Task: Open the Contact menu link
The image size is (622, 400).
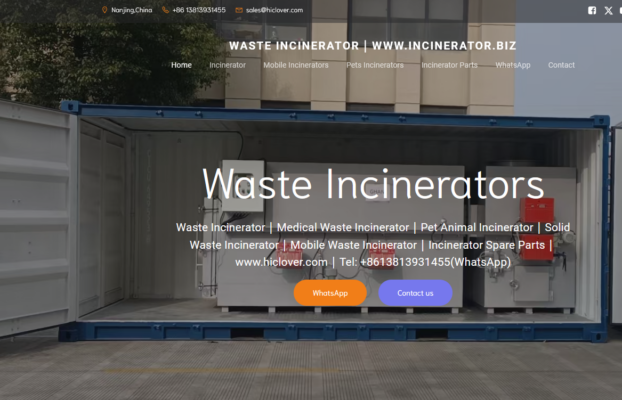Action: (561, 65)
